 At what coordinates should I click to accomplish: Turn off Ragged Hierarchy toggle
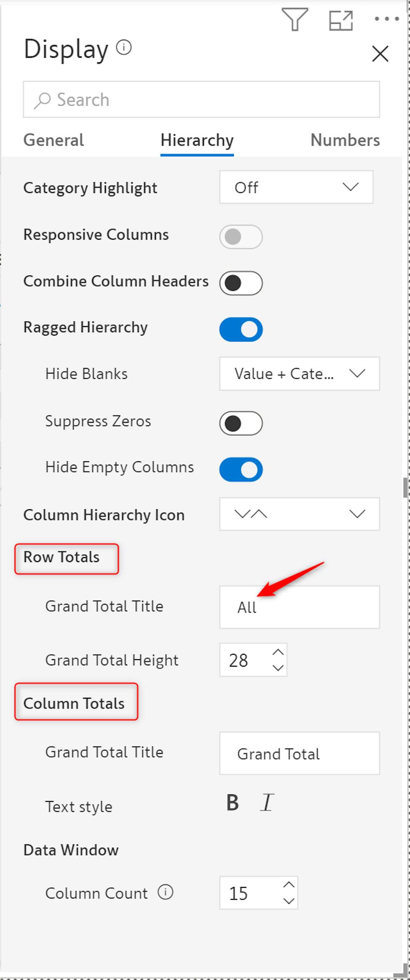[x=241, y=329]
